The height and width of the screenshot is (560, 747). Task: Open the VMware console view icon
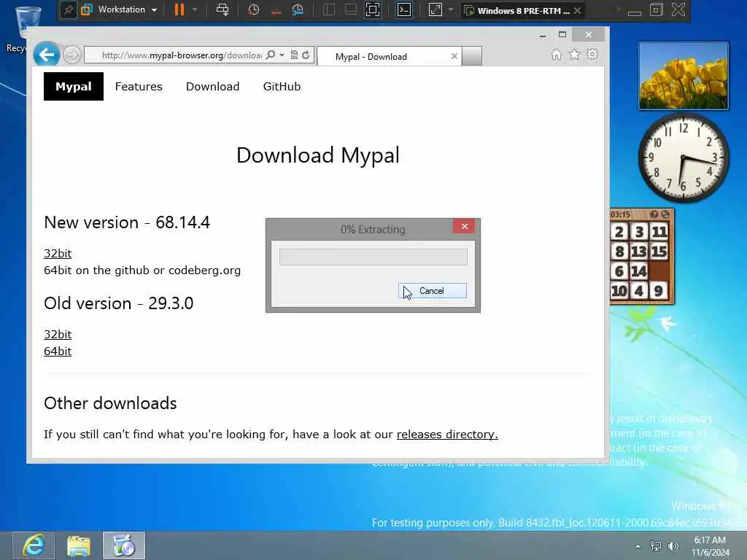point(404,9)
